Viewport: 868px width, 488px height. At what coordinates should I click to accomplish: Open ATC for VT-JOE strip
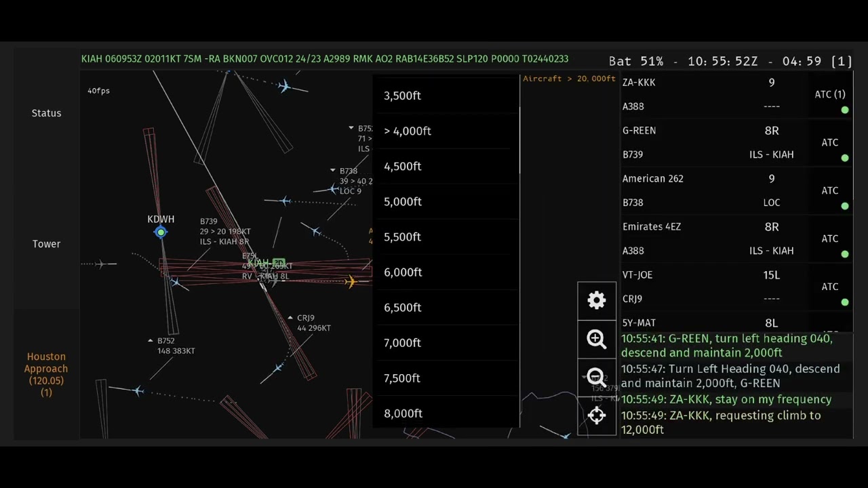[x=830, y=287]
